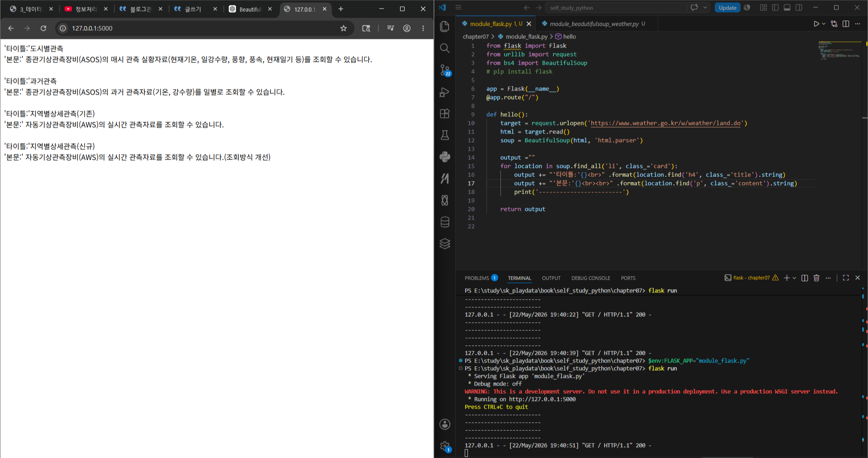The image size is (868, 458).
Task: Open the Python extension sidebar view
Action: coord(445,157)
